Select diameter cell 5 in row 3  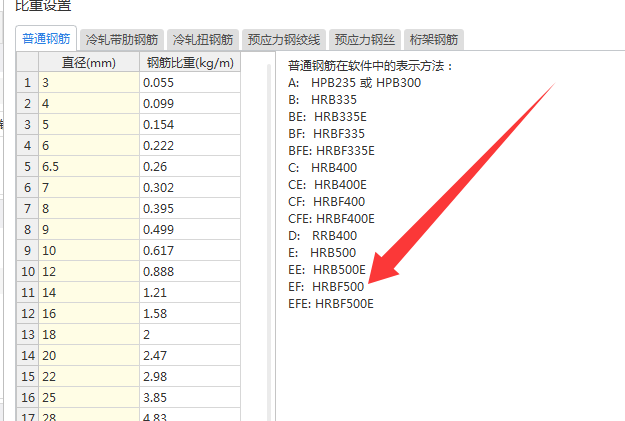tap(89, 124)
